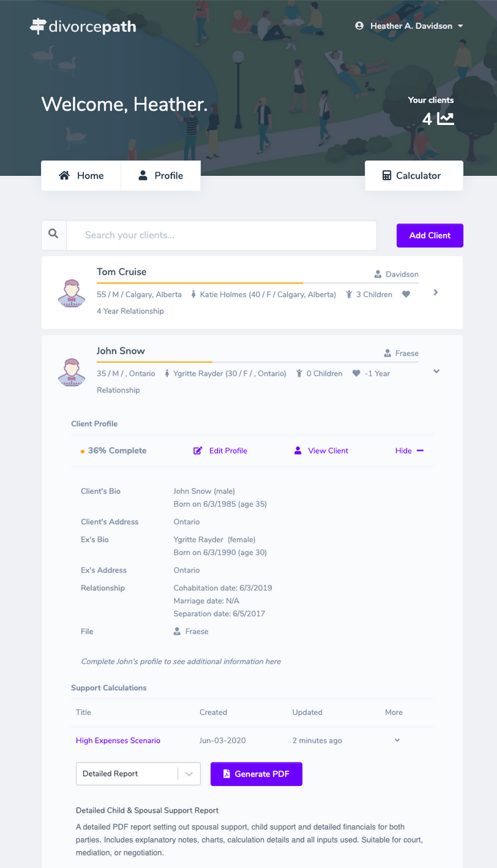497x868 pixels.
Task: Open the Detailed Report dropdown
Action: (x=138, y=773)
